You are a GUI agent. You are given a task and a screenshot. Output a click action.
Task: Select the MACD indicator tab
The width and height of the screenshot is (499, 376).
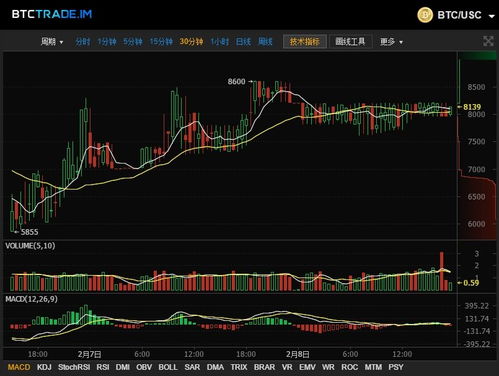[19, 367]
